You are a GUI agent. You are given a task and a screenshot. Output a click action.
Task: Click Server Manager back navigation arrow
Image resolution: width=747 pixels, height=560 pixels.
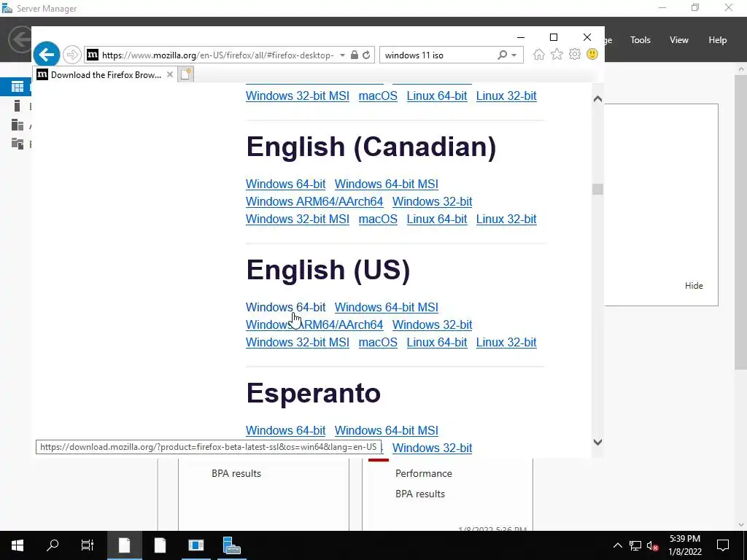click(20, 39)
